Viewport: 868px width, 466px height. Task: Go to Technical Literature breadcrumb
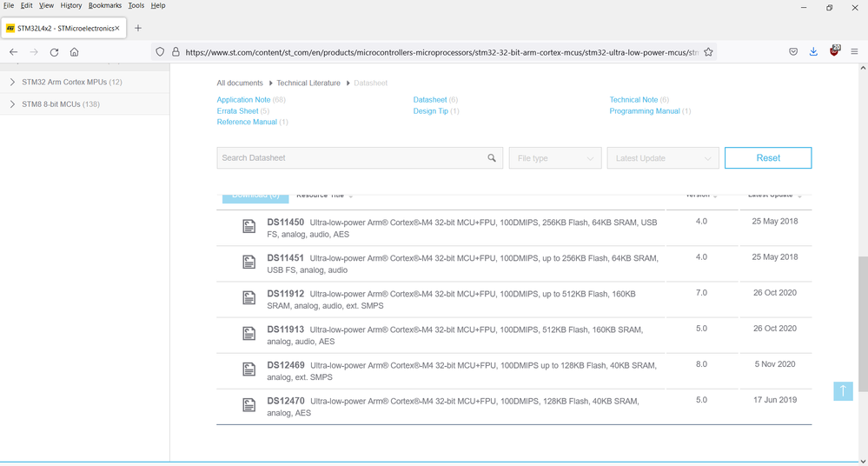(x=308, y=83)
